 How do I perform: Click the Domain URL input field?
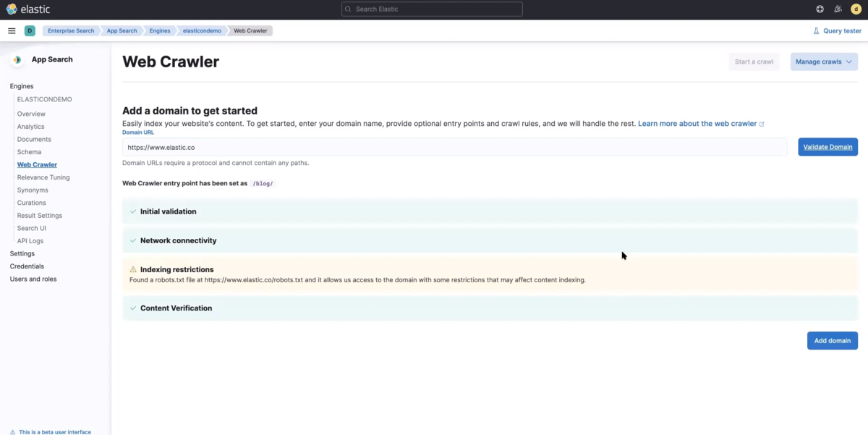tap(454, 147)
